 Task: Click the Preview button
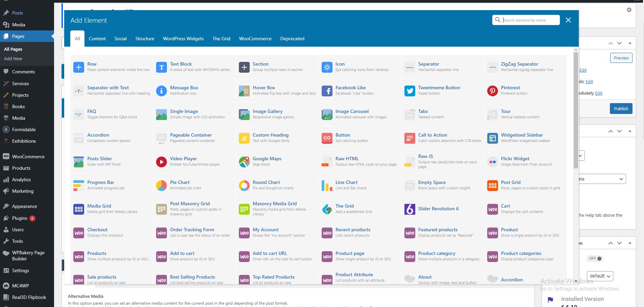pos(621,58)
